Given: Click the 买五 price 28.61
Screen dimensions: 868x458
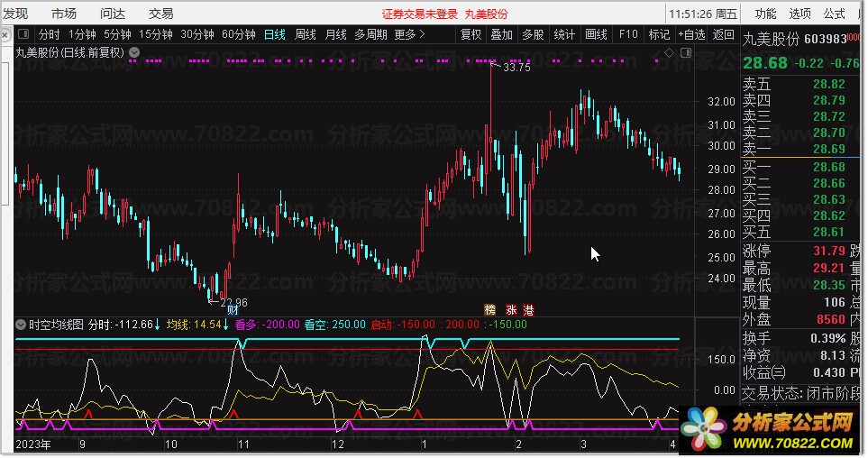Looking at the screenshot, I should pyautogui.click(x=828, y=232).
